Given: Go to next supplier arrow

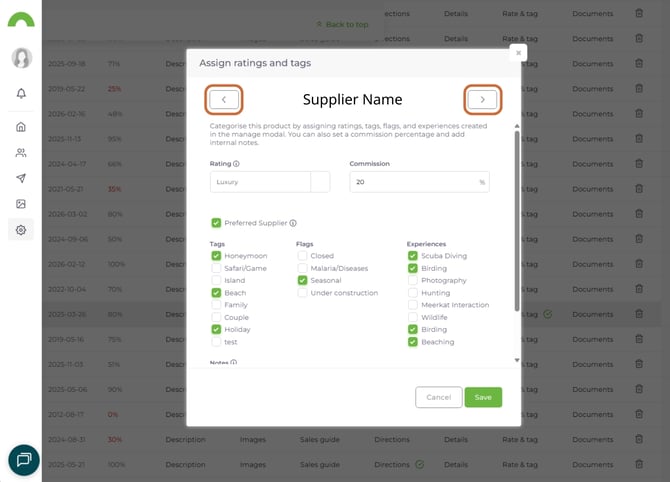Looking at the screenshot, I should tap(482, 100).
